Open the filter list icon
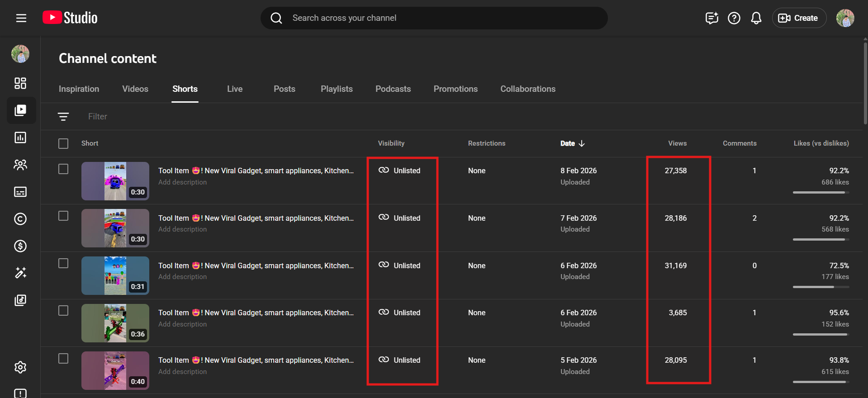 tap(63, 117)
